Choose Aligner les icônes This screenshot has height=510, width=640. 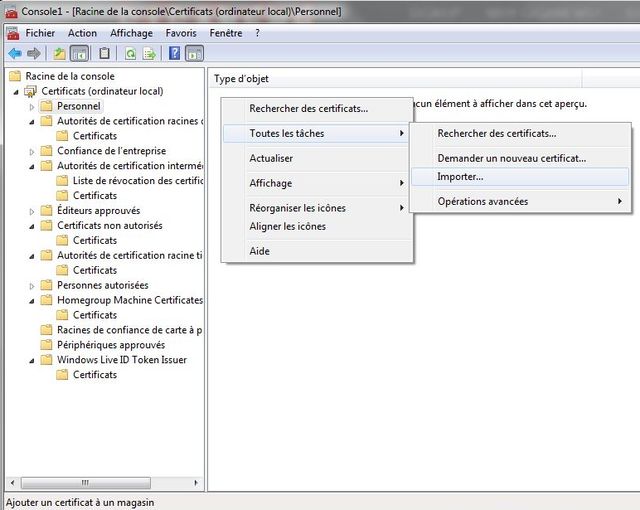pyautogui.click(x=317, y=226)
